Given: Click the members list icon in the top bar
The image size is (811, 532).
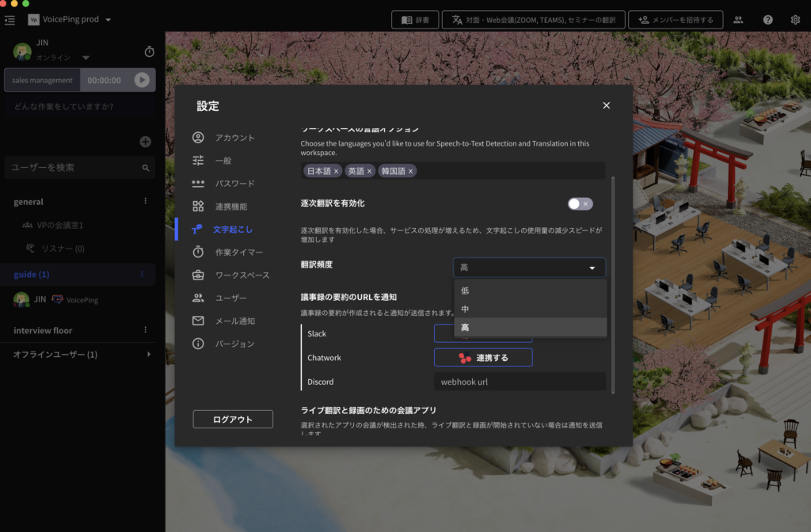Looking at the screenshot, I should 738,20.
